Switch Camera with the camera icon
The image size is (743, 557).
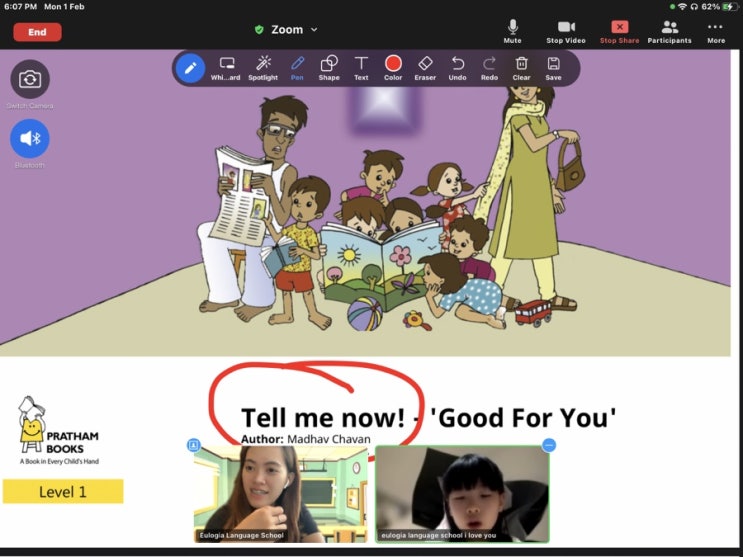click(30, 79)
